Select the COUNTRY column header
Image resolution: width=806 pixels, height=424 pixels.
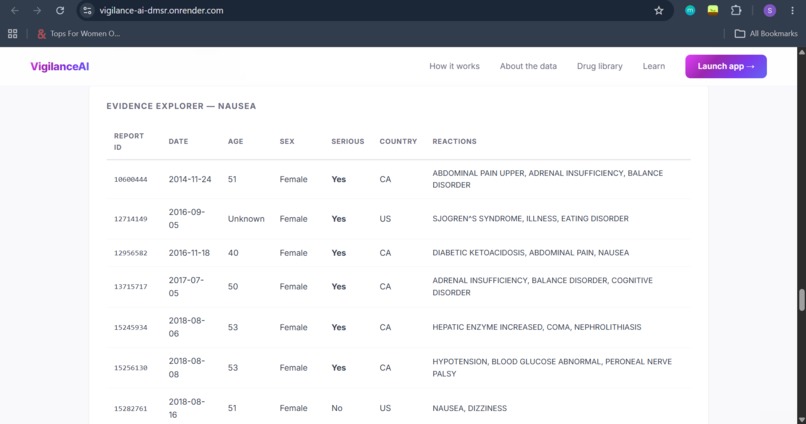point(398,141)
